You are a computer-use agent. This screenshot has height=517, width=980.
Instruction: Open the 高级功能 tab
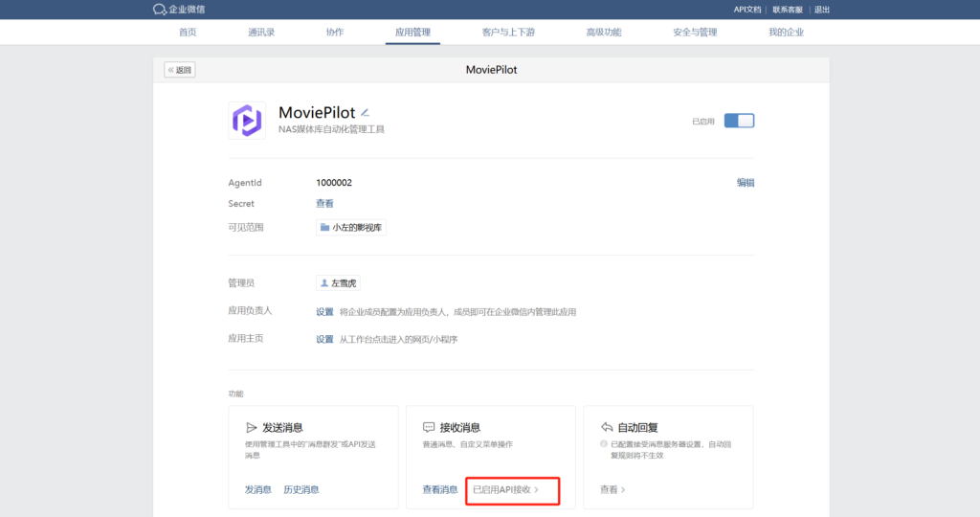coord(604,32)
